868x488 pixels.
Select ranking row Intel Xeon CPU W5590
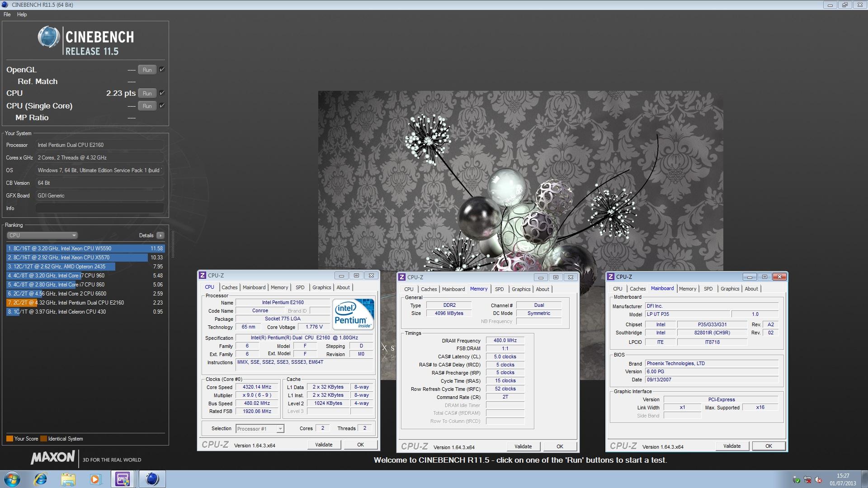(x=85, y=249)
